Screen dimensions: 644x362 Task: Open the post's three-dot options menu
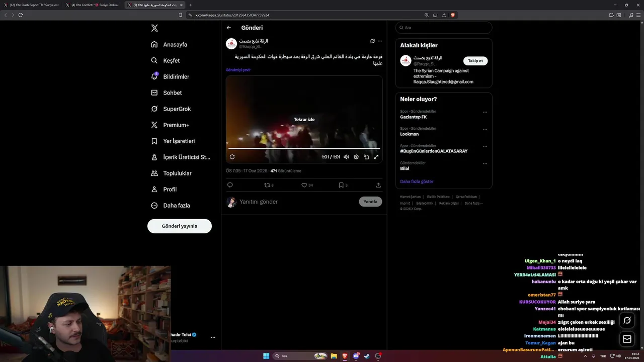pyautogui.click(x=380, y=41)
